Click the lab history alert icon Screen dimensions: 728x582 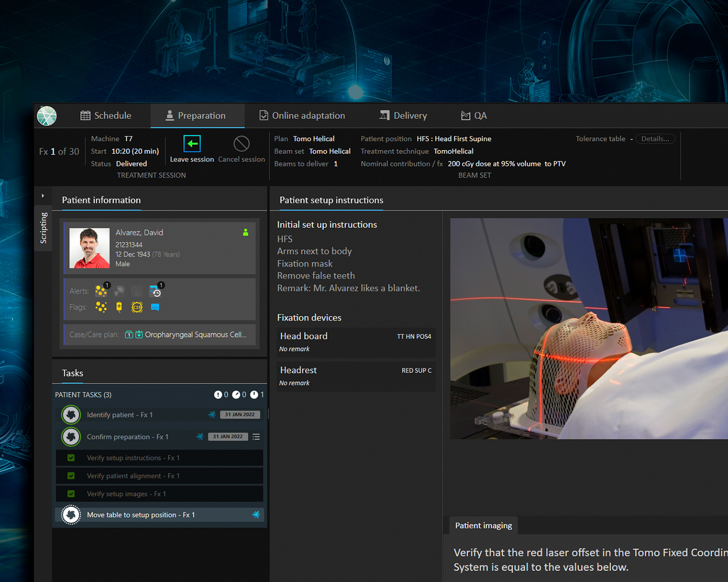pos(155,291)
